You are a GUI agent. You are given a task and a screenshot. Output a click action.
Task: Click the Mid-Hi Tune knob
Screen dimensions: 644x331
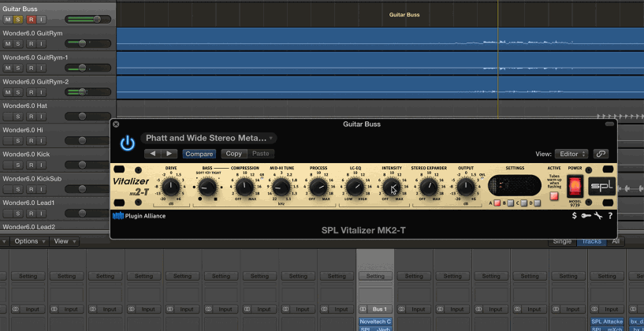[281, 188]
